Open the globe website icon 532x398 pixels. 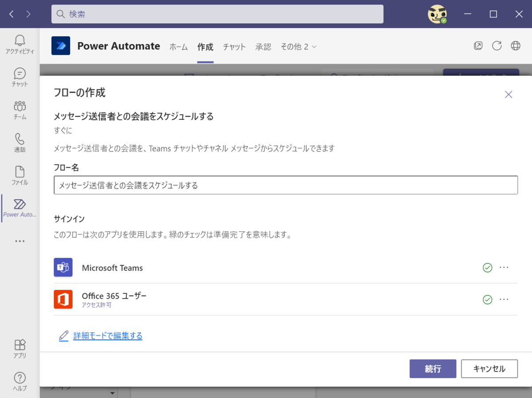coord(516,46)
